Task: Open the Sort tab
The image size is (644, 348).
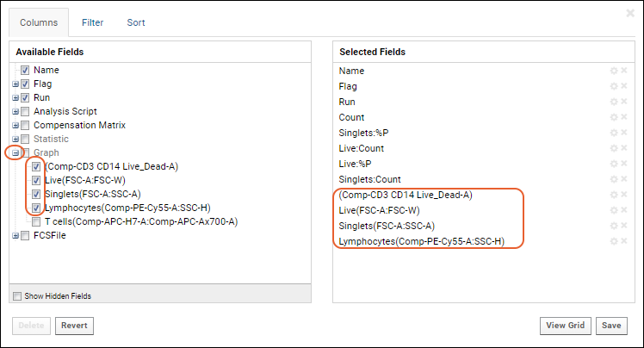Action: tap(136, 22)
